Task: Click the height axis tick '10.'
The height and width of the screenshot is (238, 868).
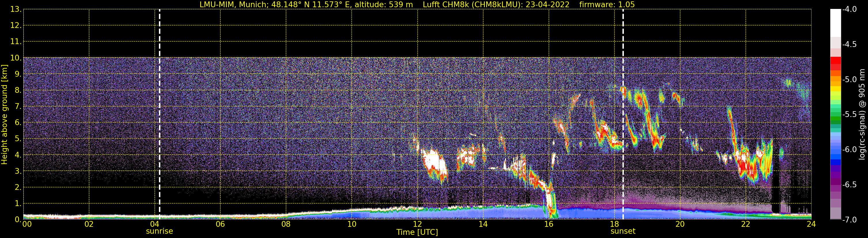Action: click(16, 58)
